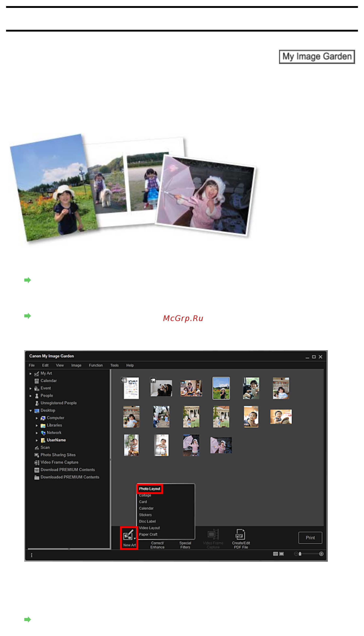Viewport: 364px width, 636px height.
Task: Click the Create/Edit PDF File icon
Action: click(240, 534)
